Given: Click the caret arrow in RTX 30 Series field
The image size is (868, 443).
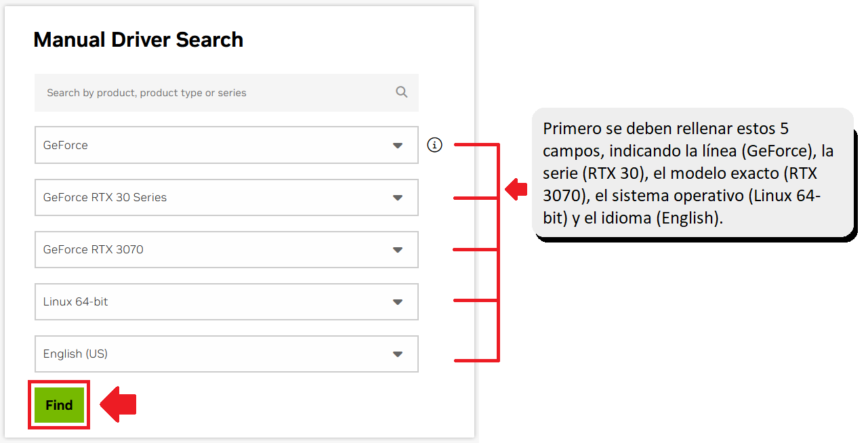Looking at the screenshot, I should point(398,198).
